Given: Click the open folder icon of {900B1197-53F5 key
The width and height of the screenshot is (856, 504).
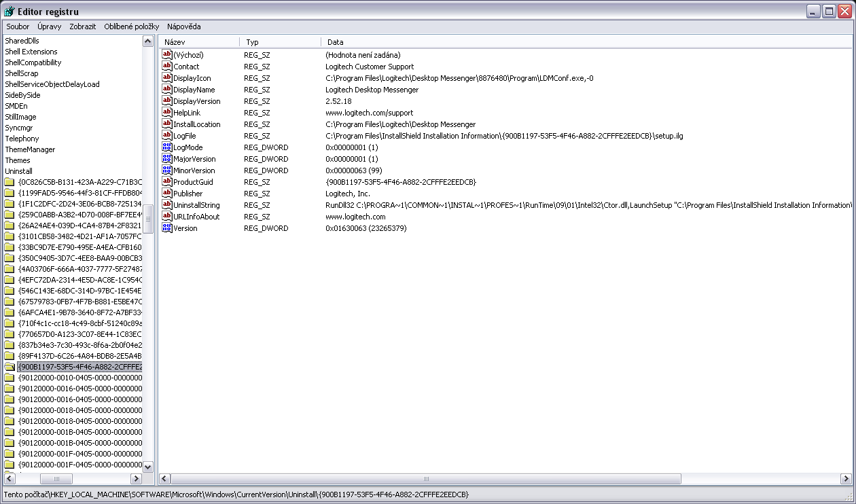Looking at the screenshot, I should (x=10, y=367).
